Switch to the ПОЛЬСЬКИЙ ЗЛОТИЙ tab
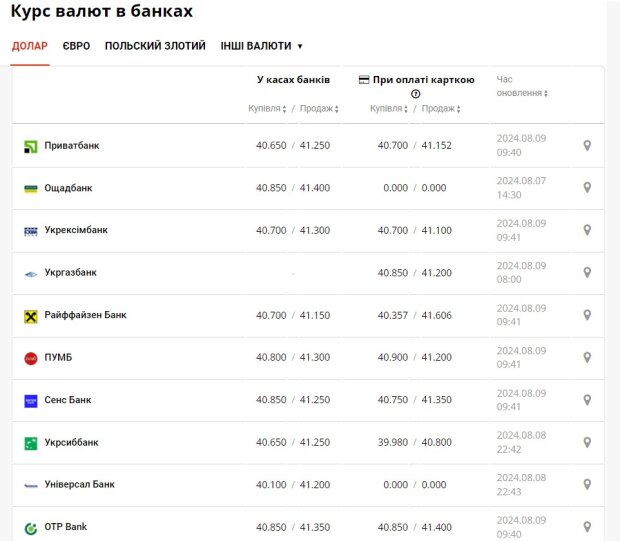This screenshot has height=541, width=620. pos(155,46)
